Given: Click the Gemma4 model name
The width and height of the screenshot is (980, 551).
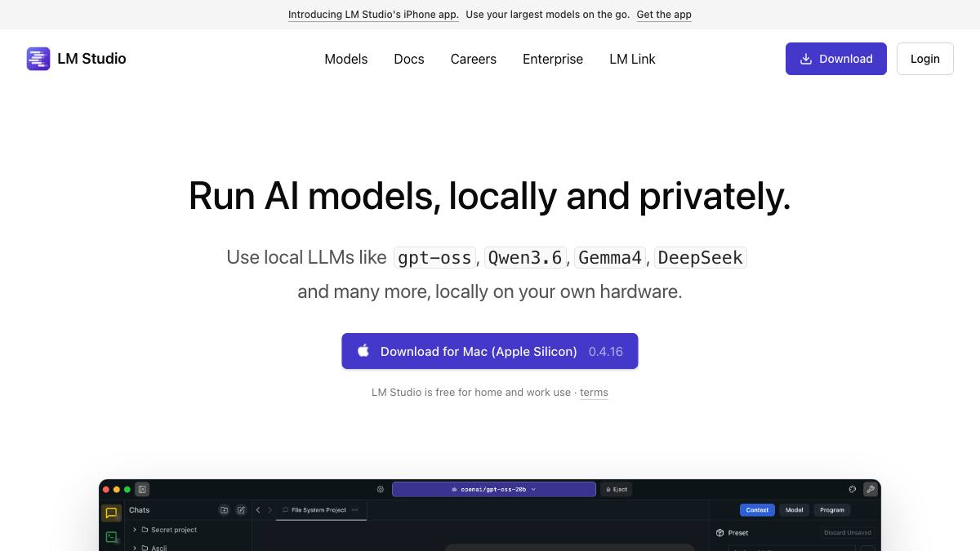Looking at the screenshot, I should click(x=610, y=258).
